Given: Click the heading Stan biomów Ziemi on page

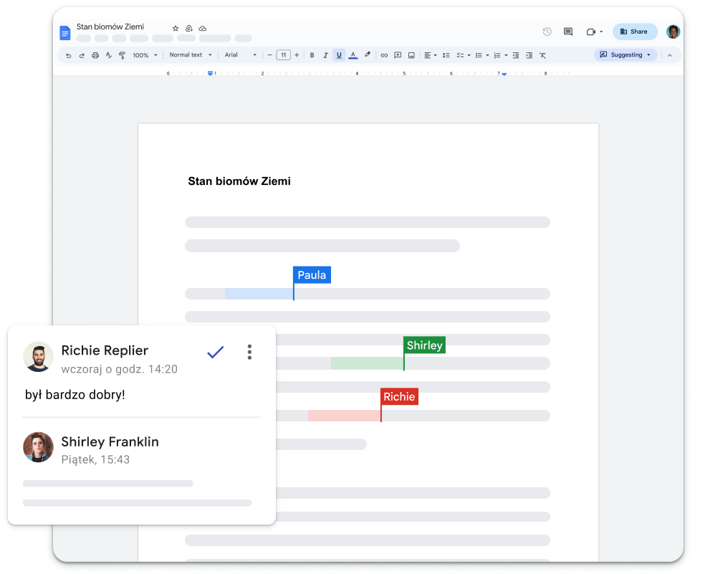Looking at the screenshot, I should click(239, 181).
